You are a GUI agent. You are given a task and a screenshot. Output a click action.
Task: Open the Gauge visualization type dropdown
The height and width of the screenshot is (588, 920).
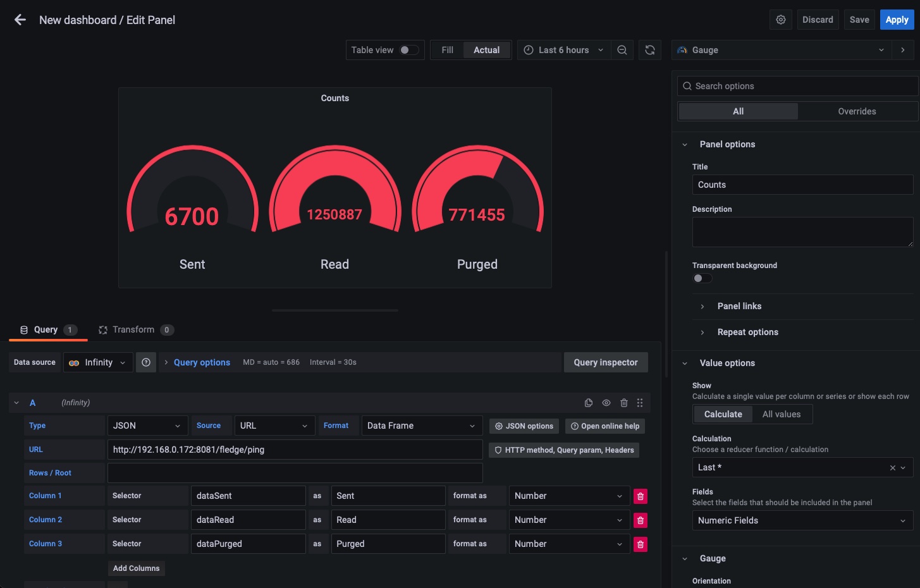coord(781,50)
